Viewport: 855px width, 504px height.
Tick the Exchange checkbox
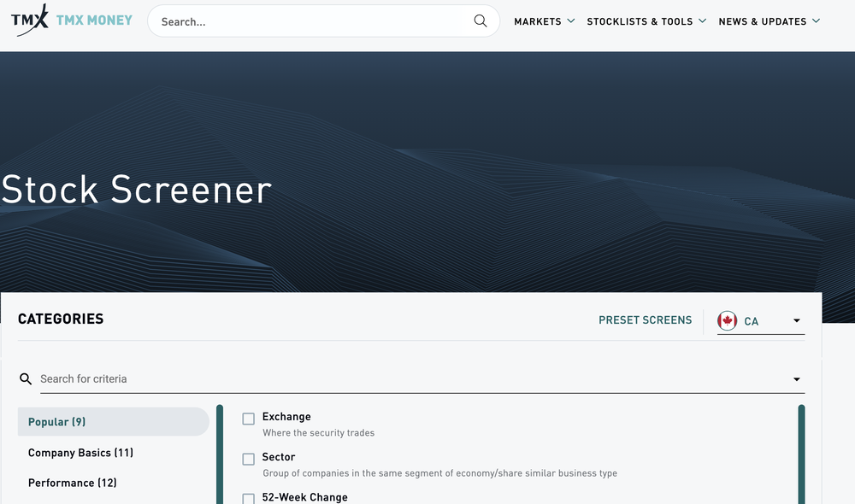249,419
